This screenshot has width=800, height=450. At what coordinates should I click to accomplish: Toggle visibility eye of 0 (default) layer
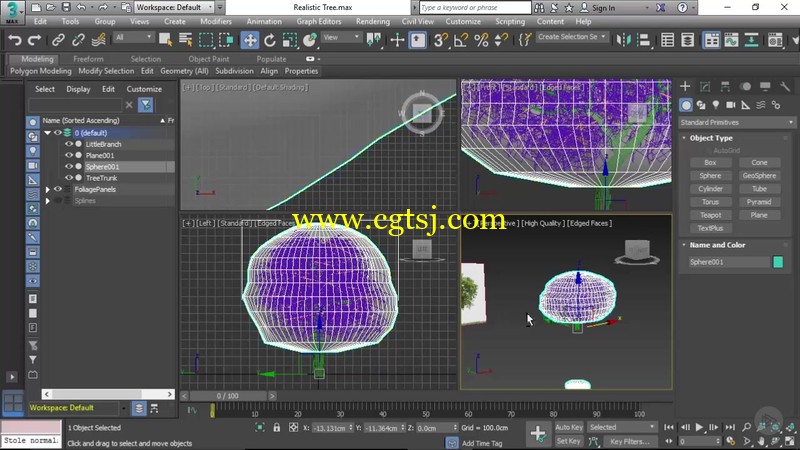pos(58,133)
